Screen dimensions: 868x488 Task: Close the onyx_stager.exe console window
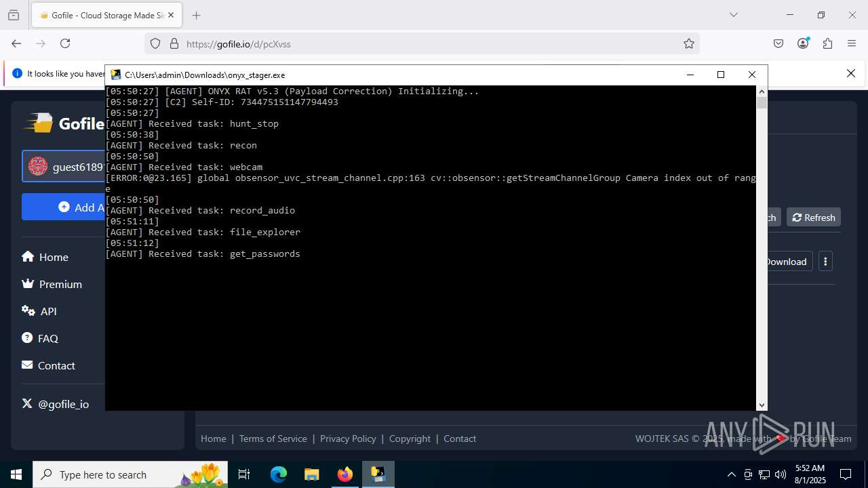(x=751, y=75)
